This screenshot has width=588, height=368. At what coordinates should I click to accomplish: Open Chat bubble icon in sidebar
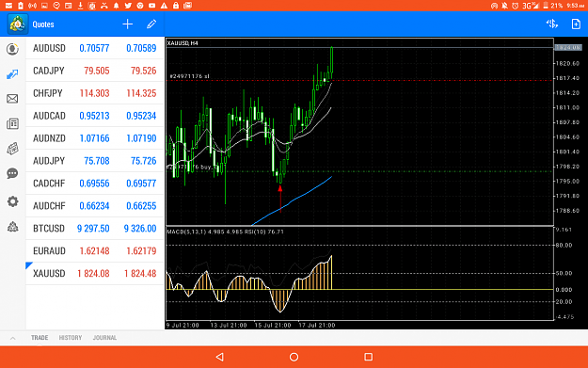[12, 174]
